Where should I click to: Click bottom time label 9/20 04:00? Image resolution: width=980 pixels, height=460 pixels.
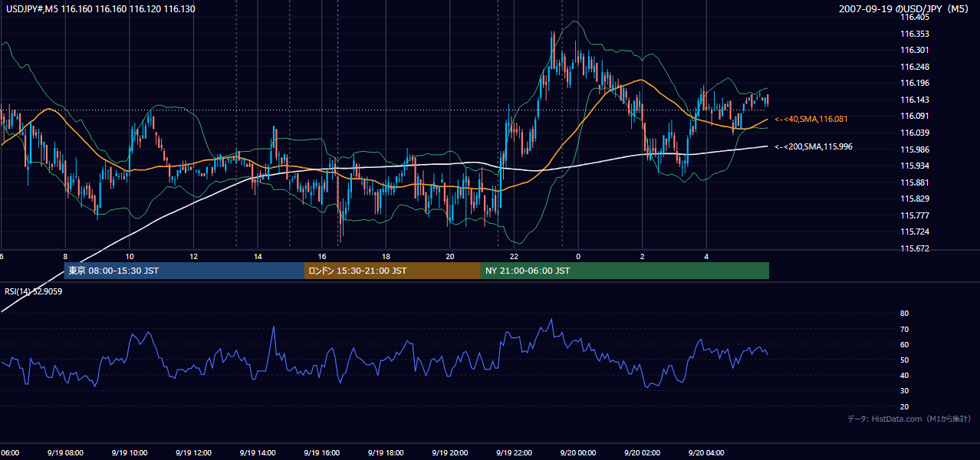(x=706, y=453)
